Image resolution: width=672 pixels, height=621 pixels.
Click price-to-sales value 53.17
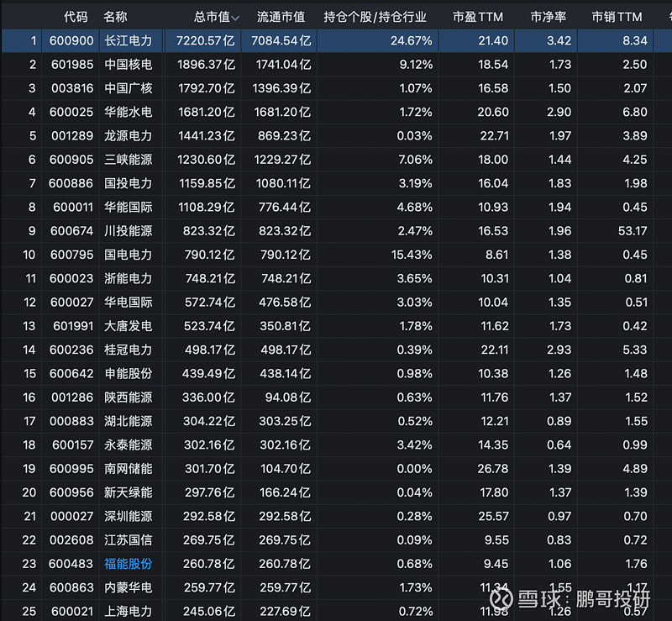pos(633,231)
